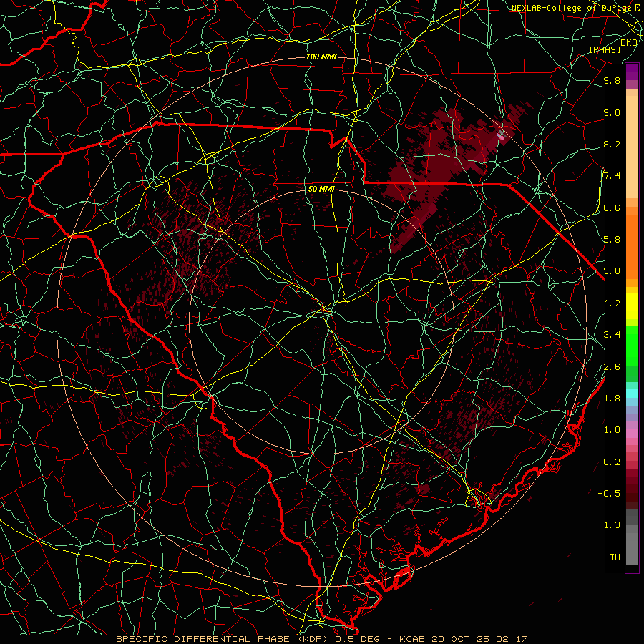Click the -1.3 color scale value
The image size is (644, 644).
[x=609, y=525]
